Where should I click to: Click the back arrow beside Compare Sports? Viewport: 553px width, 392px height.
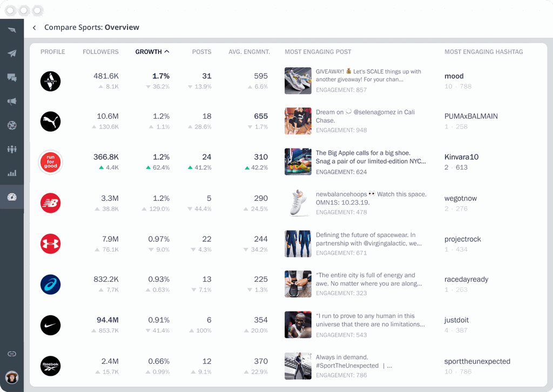[x=35, y=28]
